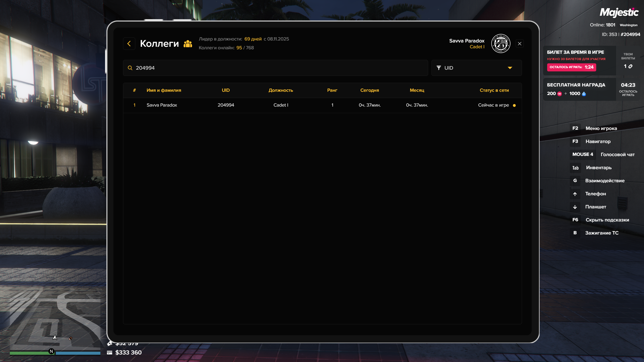Viewport: 644px width, 362px height.
Task: Sort by the Статус в сети column
Action: pyautogui.click(x=494, y=90)
